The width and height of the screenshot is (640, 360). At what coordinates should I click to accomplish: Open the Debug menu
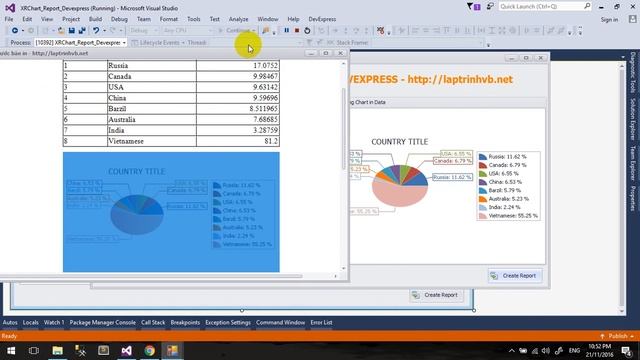[119, 19]
